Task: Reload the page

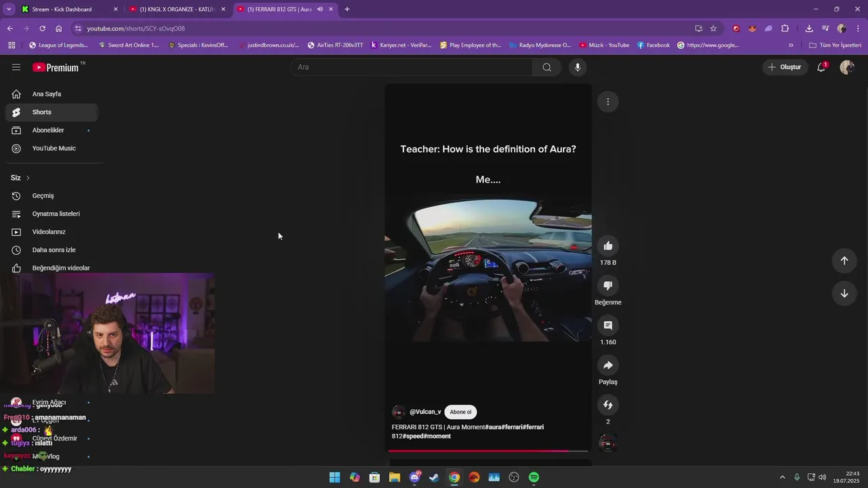Action: [42, 28]
